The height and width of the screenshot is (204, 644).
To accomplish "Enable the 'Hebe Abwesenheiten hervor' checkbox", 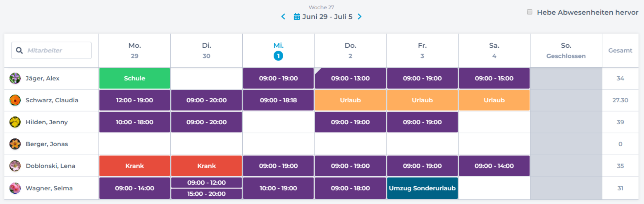I will click(530, 12).
